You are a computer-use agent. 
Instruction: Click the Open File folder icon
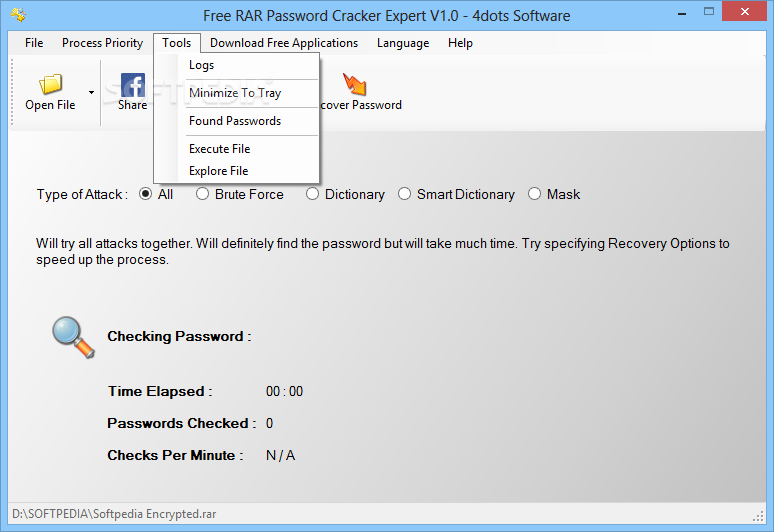pyautogui.click(x=50, y=84)
